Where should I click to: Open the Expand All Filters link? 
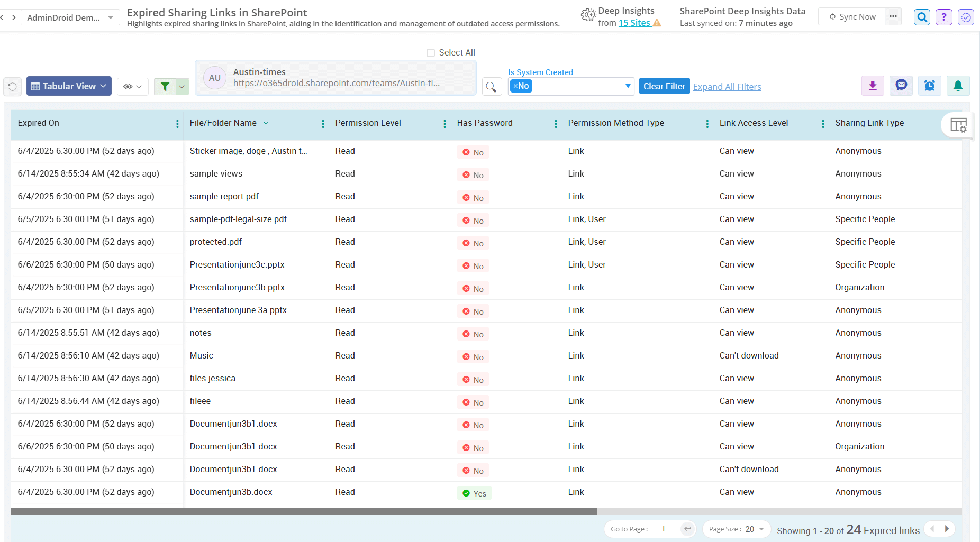tap(727, 86)
